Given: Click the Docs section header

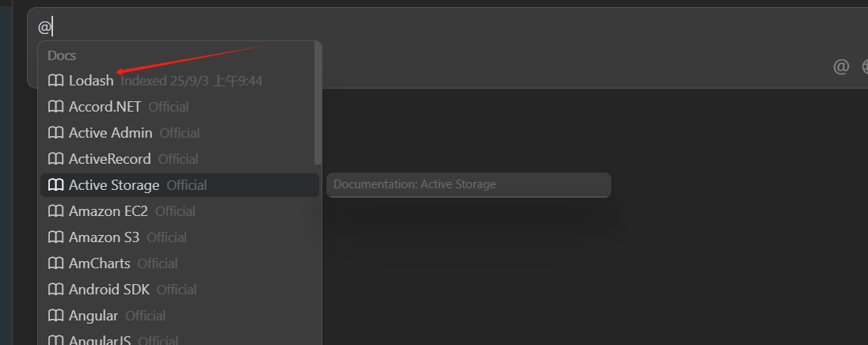Looking at the screenshot, I should (x=62, y=55).
